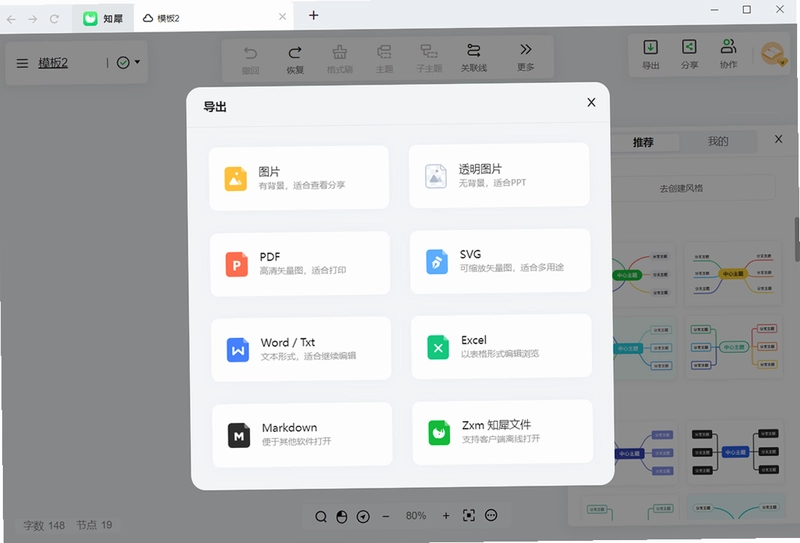The height and width of the screenshot is (543, 800).
Task: Select the 关联线 relationship line tool
Action: [473, 58]
